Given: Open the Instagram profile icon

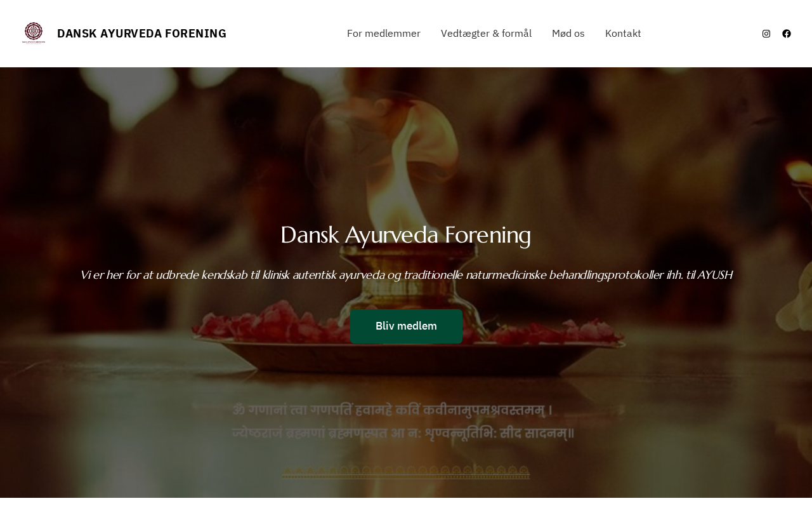Looking at the screenshot, I should click(766, 34).
